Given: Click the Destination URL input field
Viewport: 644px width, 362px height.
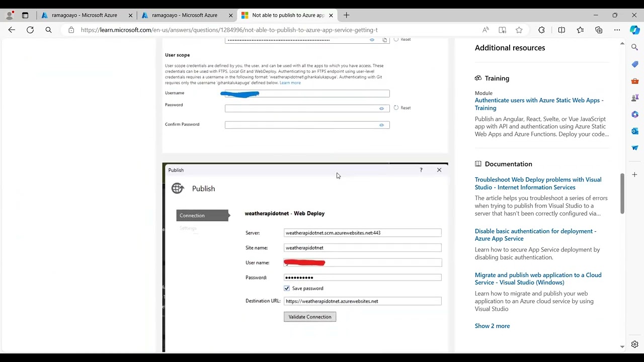Looking at the screenshot, I should (362, 301).
